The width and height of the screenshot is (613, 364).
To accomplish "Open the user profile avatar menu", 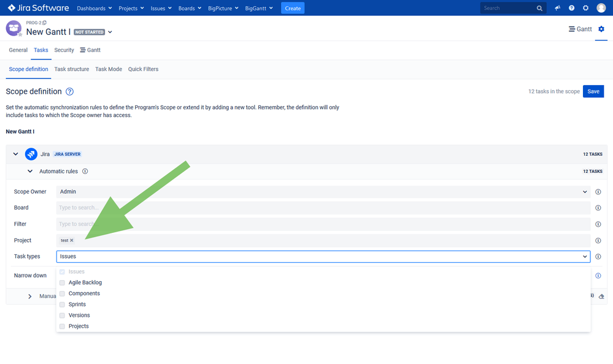I will click(601, 8).
